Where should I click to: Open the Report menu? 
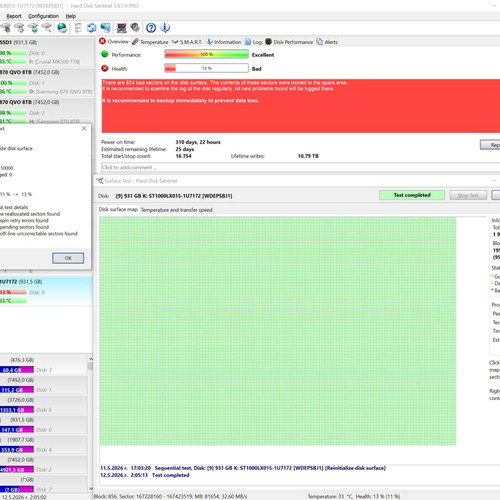(14, 16)
